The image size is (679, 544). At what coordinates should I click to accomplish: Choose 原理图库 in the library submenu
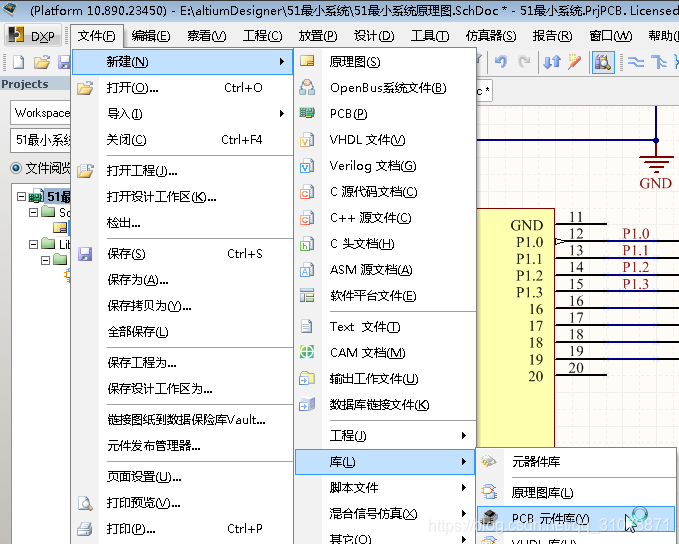pos(542,492)
